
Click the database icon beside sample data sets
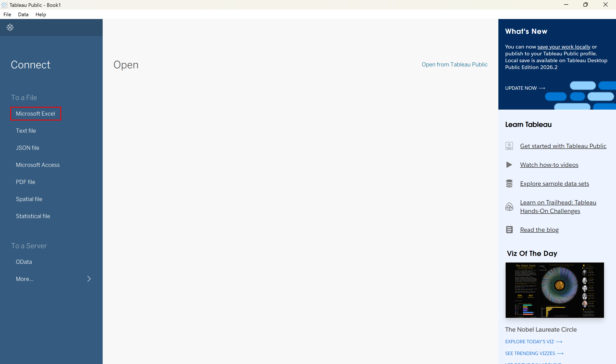(x=509, y=183)
